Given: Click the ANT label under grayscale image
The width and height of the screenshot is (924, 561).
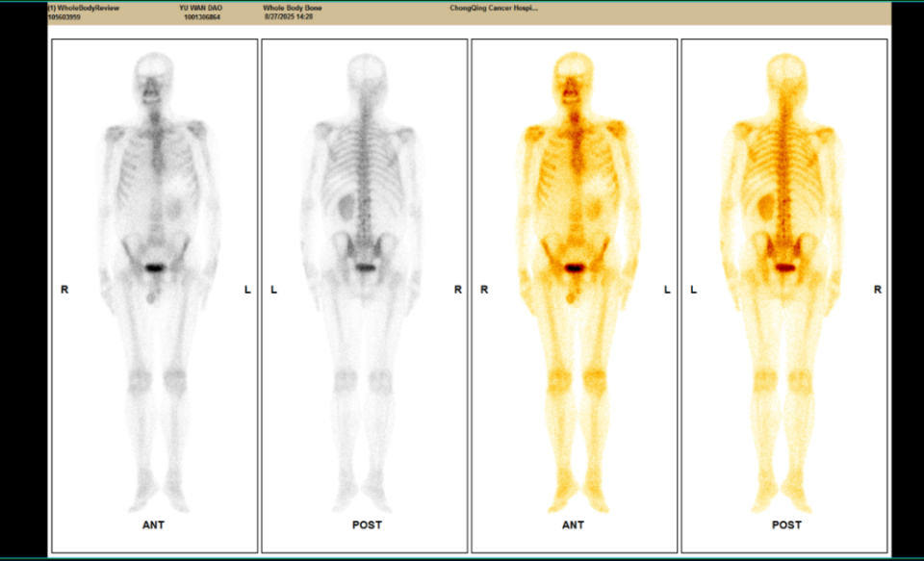Looking at the screenshot, I should 154,525.
